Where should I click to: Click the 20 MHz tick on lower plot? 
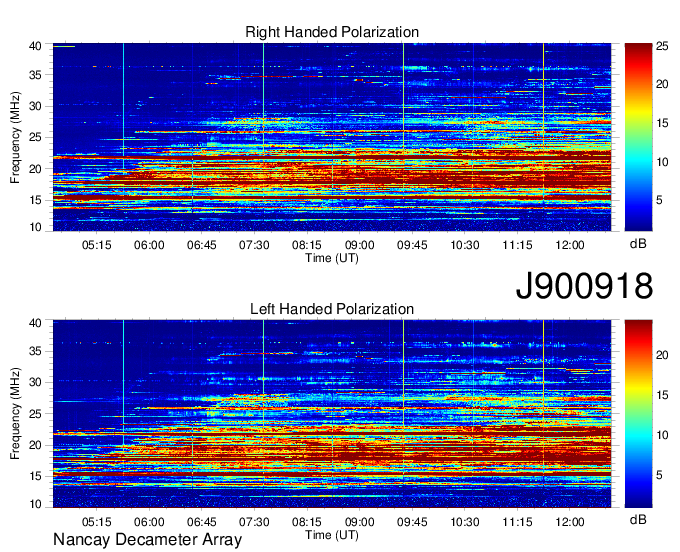[x=36, y=445]
